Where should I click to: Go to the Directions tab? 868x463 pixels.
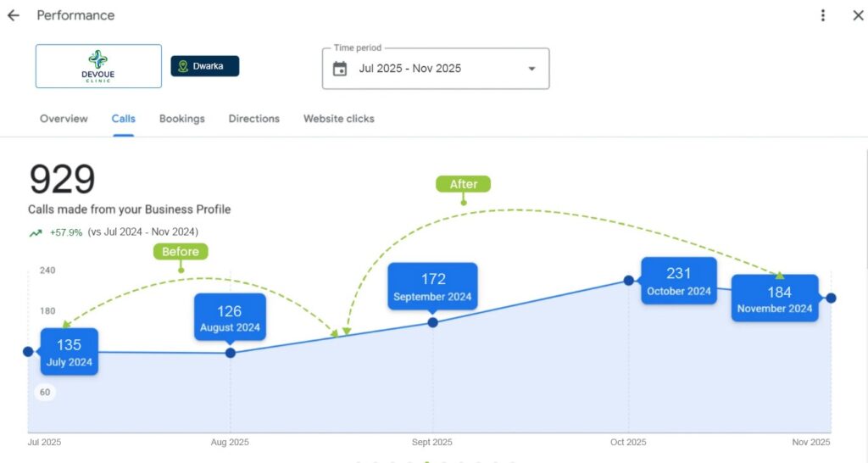coord(253,119)
